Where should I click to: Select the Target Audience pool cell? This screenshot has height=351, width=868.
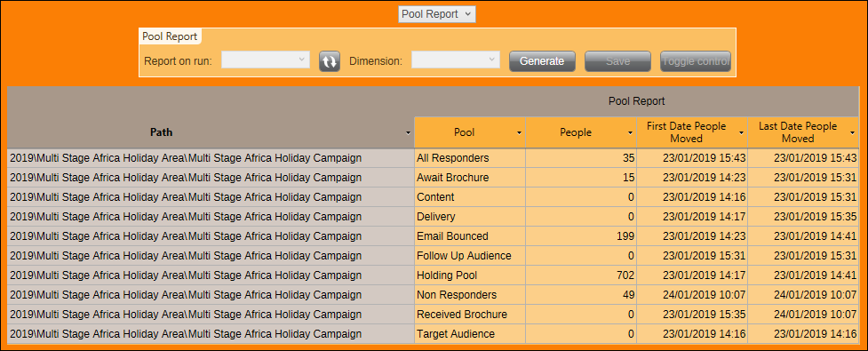tap(469, 334)
